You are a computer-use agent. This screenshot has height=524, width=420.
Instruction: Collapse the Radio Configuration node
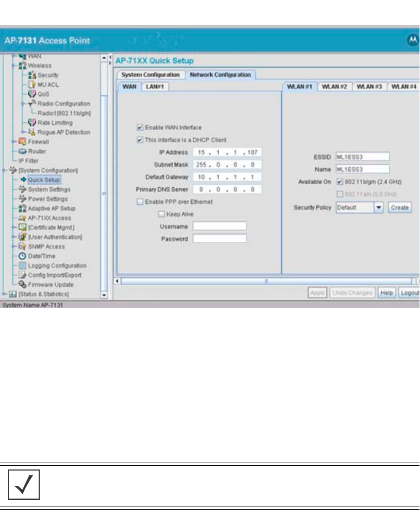coord(23,104)
